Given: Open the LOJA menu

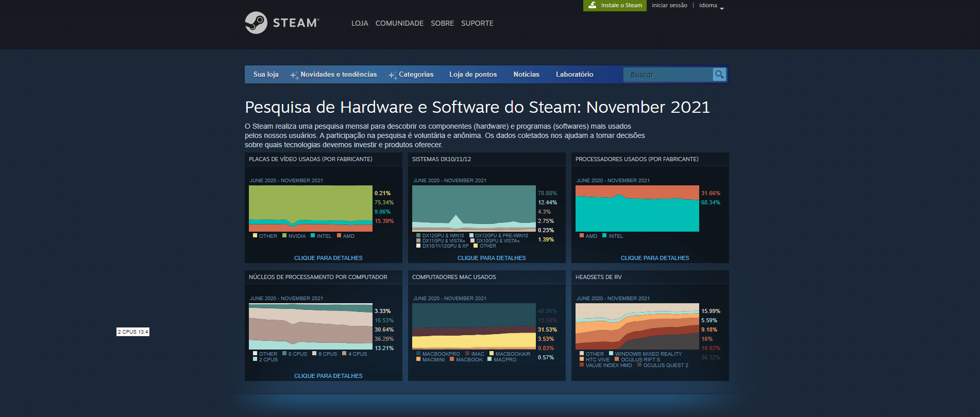Looking at the screenshot, I should pos(360,23).
